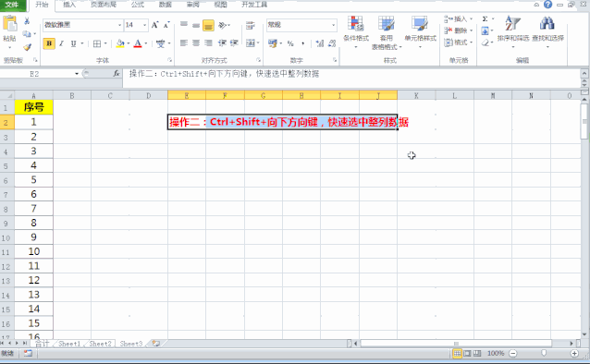
Task: Open the font name dropdown (微软雅黑)
Action: click(119, 25)
